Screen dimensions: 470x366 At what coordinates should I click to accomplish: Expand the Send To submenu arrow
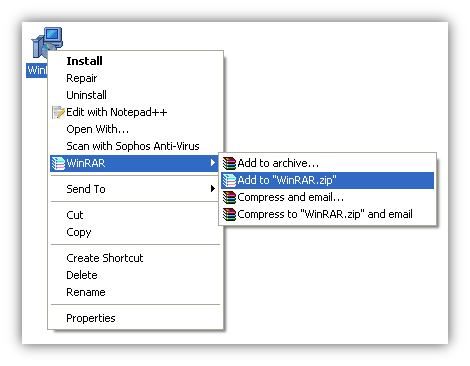pos(213,189)
